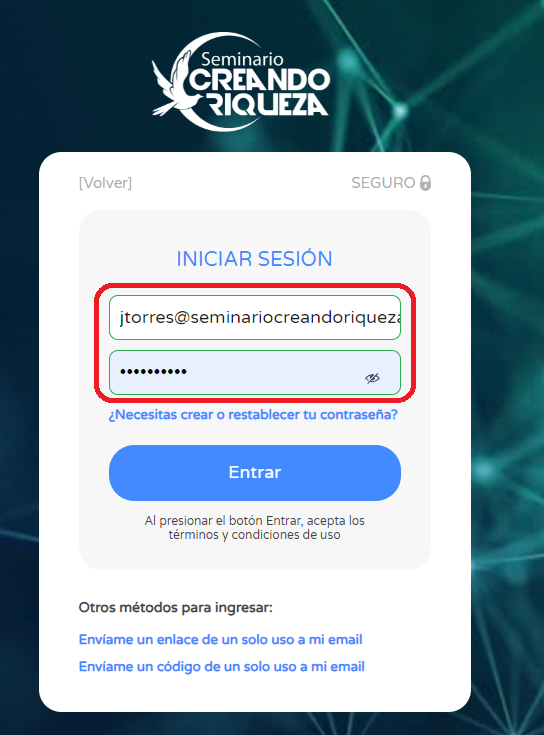Click the padlock icon beside SEGURO
The height and width of the screenshot is (735, 544).
pos(425,182)
